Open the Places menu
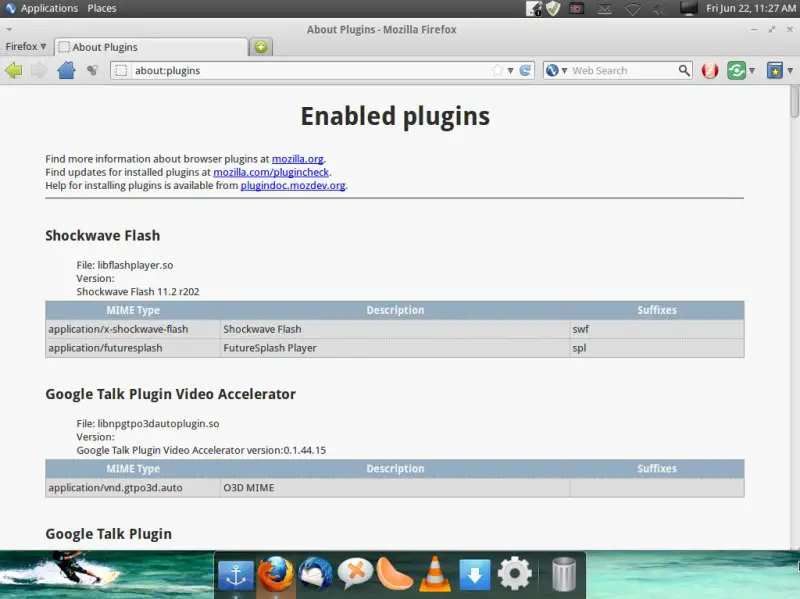 (x=102, y=9)
